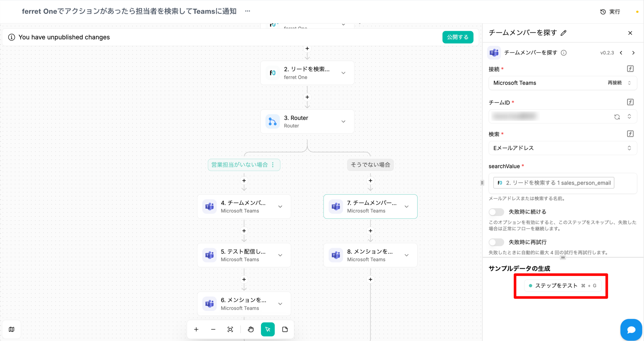Click the hand pan tool icon
The image size is (644, 341).
point(251,329)
